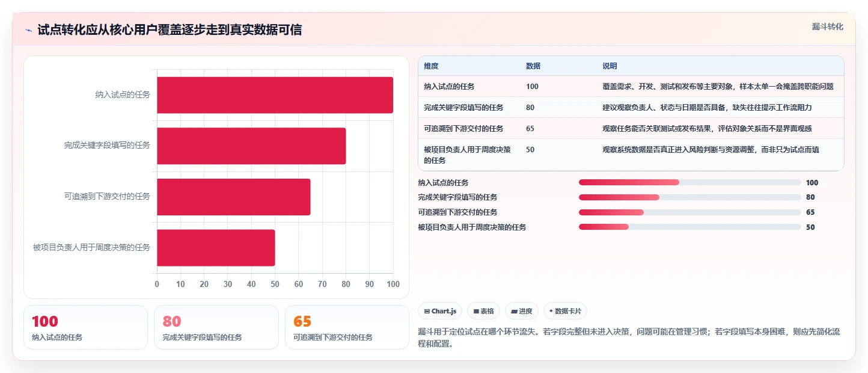This screenshot has width=868, height=373.
Task: Click the 纳入试点的任务 chart bar
Action: click(x=275, y=95)
